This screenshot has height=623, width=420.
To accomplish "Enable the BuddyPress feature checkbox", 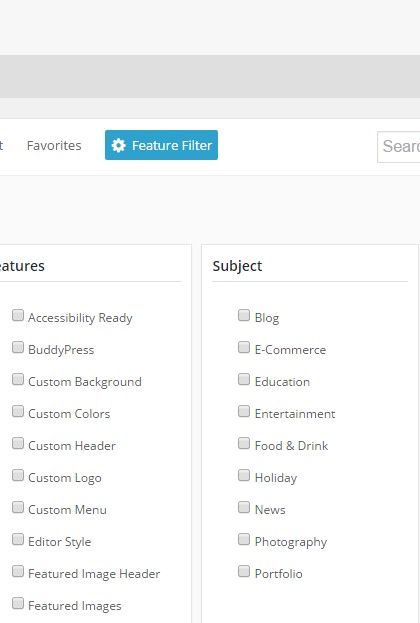I will (18, 347).
